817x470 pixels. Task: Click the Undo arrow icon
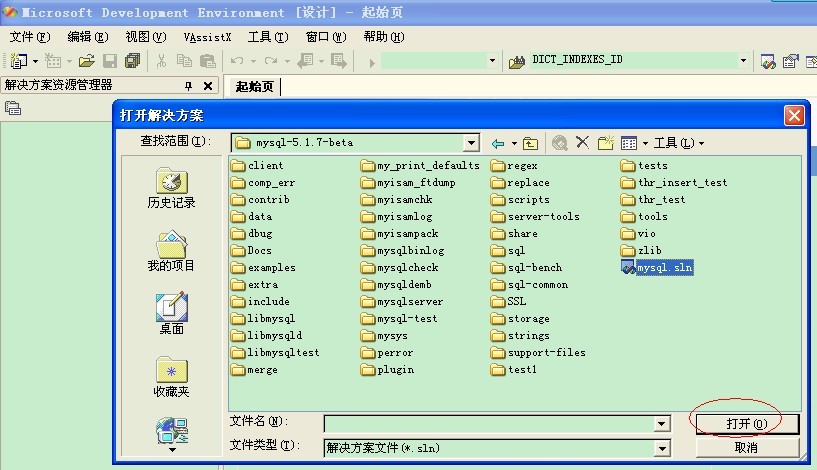237,61
